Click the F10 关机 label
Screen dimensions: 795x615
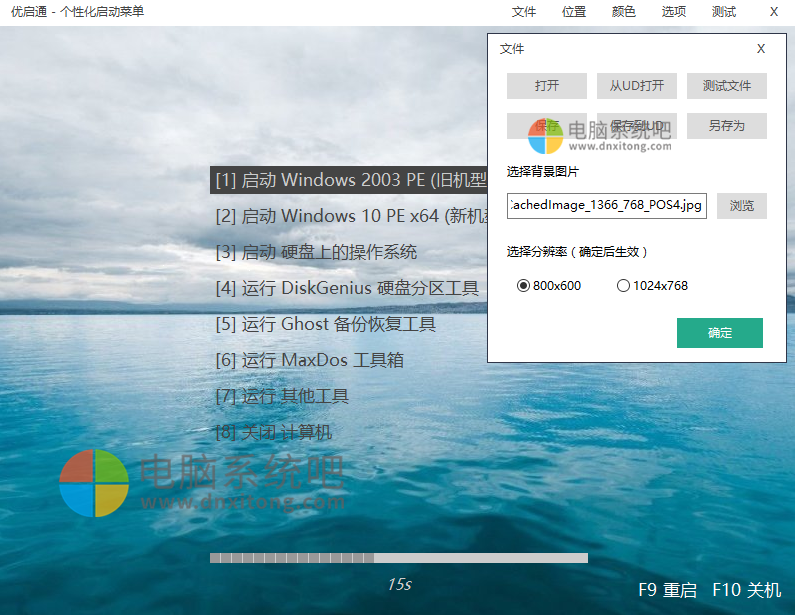click(x=746, y=590)
